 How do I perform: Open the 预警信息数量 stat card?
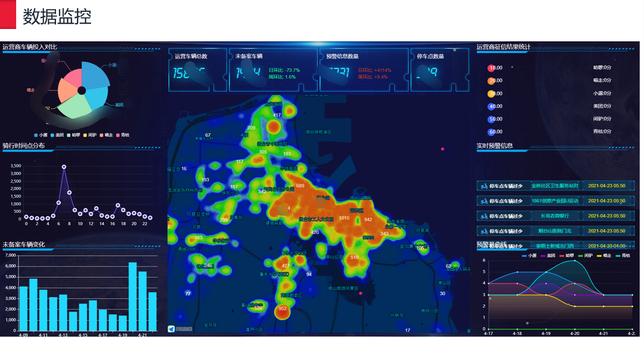[x=363, y=69]
